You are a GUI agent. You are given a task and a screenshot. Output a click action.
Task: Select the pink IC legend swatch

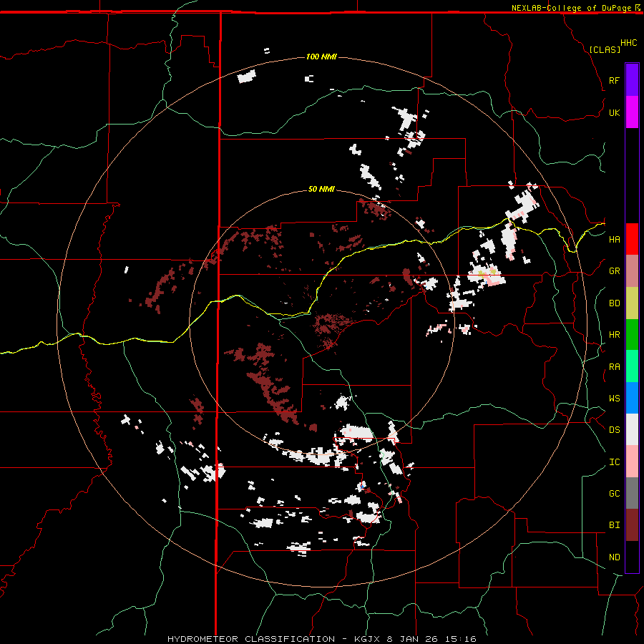(632, 462)
